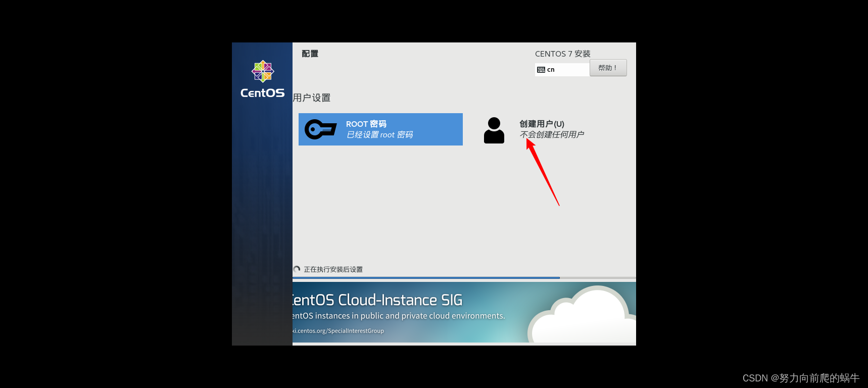Click the cloud illustration in banner

pos(581,314)
